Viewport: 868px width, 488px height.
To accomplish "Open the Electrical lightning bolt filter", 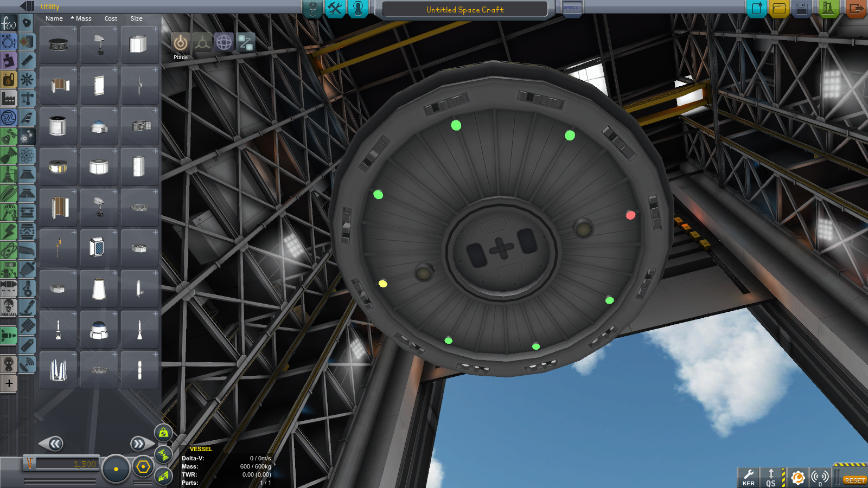I will [9, 232].
